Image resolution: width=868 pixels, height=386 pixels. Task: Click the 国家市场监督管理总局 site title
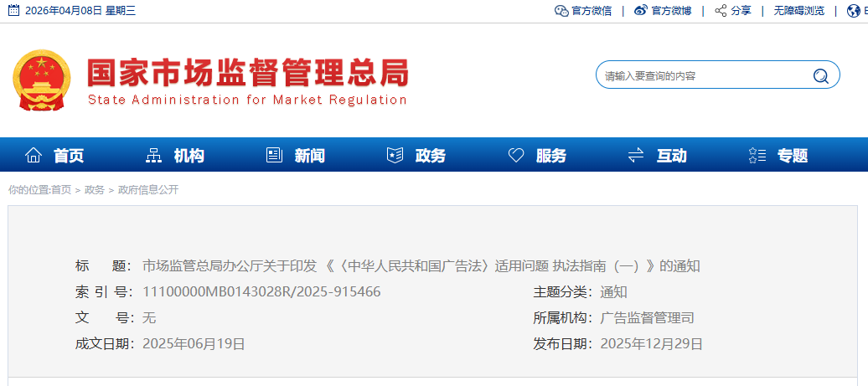pyautogui.click(x=248, y=74)
